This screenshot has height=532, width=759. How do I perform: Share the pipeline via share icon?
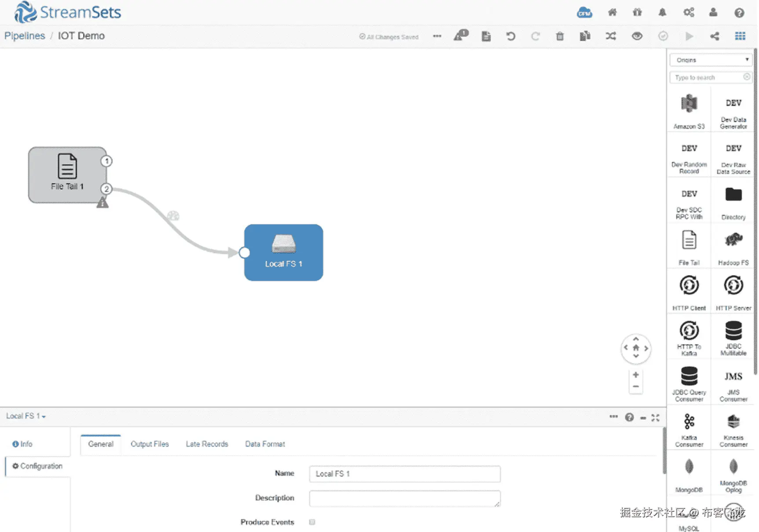pos(715,36)
